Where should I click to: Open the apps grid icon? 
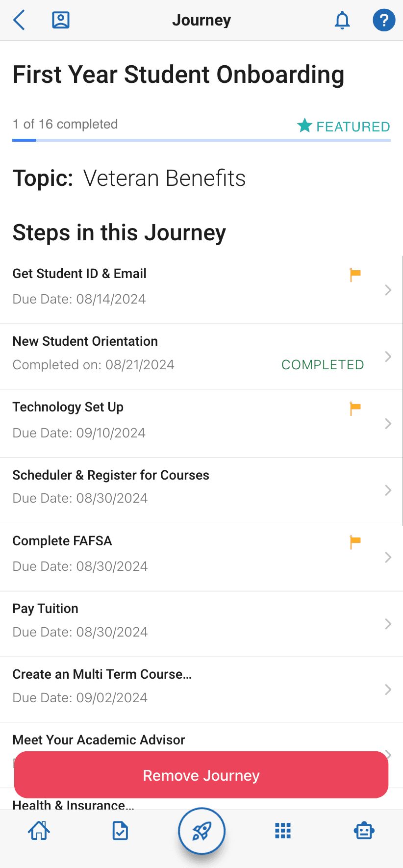283,831
